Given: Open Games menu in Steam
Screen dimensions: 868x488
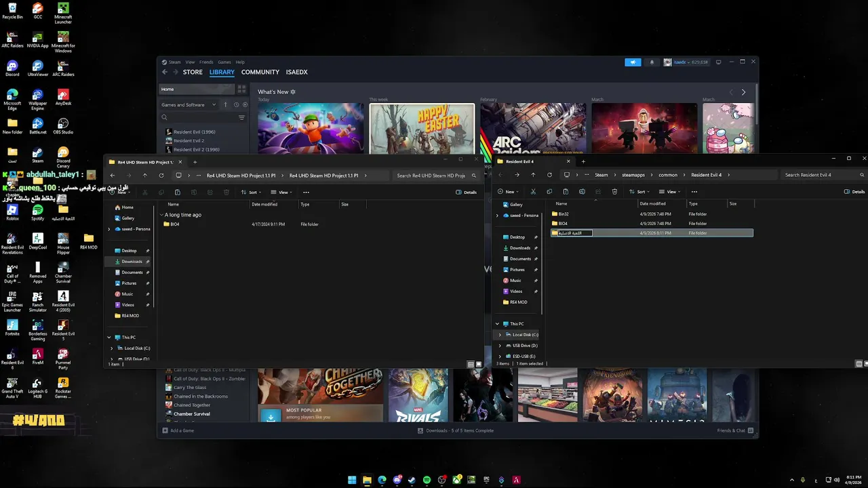Looking at the screenshot, I should point(224,62).
